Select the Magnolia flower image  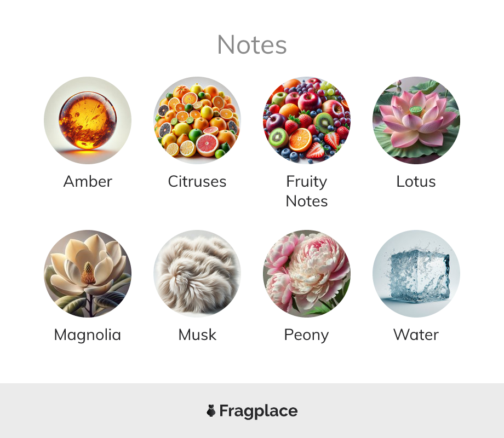pos(88,274)
